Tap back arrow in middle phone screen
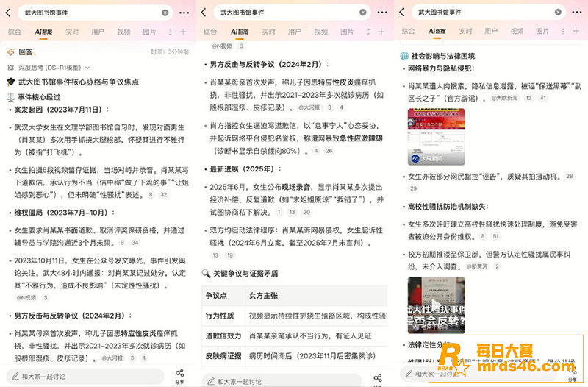 [x=204, y=13]
